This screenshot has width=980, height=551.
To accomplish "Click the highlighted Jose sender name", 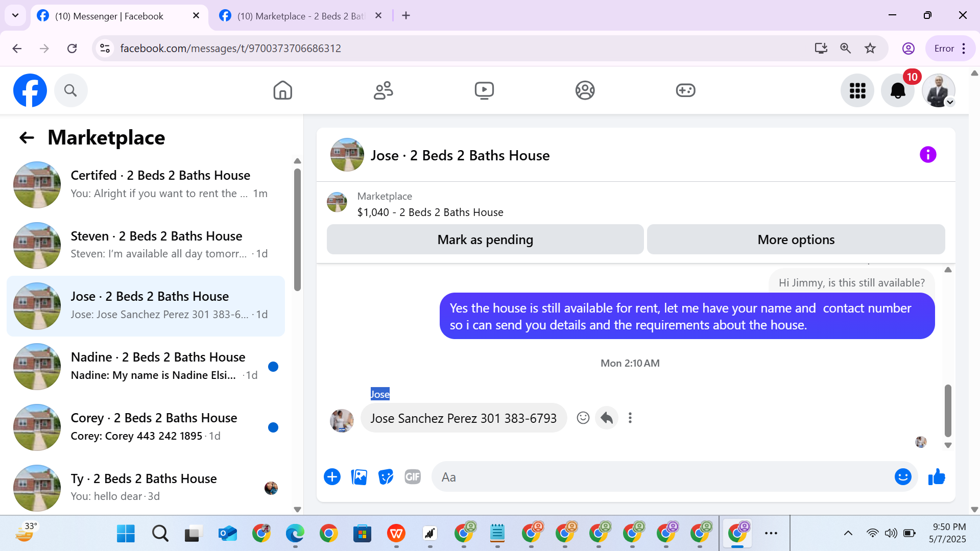I will click(380, 394).
